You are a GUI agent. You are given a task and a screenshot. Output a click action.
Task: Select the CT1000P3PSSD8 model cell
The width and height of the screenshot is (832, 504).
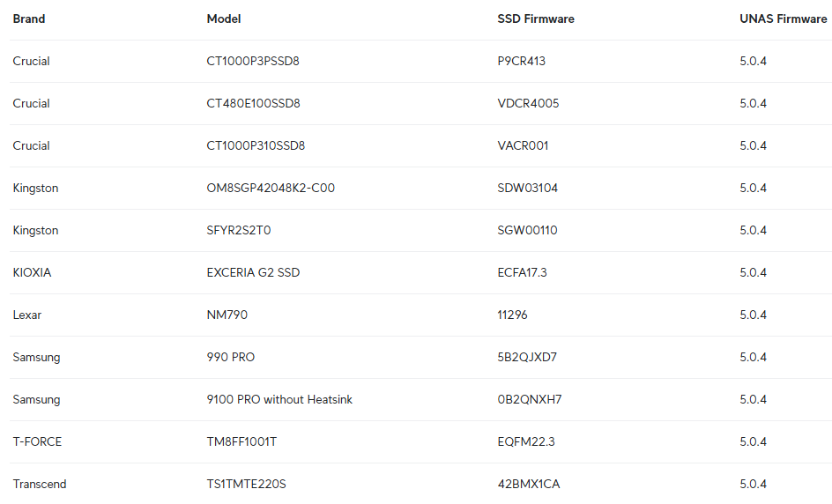pos(253,61)
